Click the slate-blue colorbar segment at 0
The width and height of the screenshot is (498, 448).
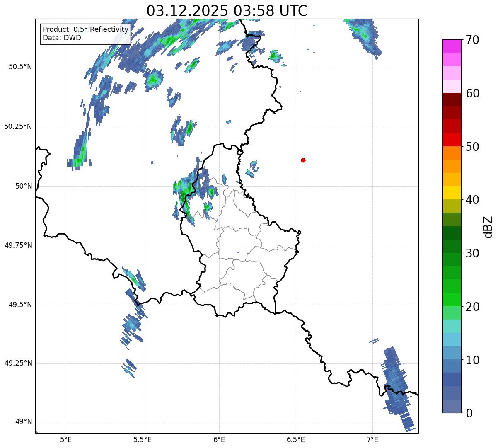pyautogui.click(x=452, y=406)
